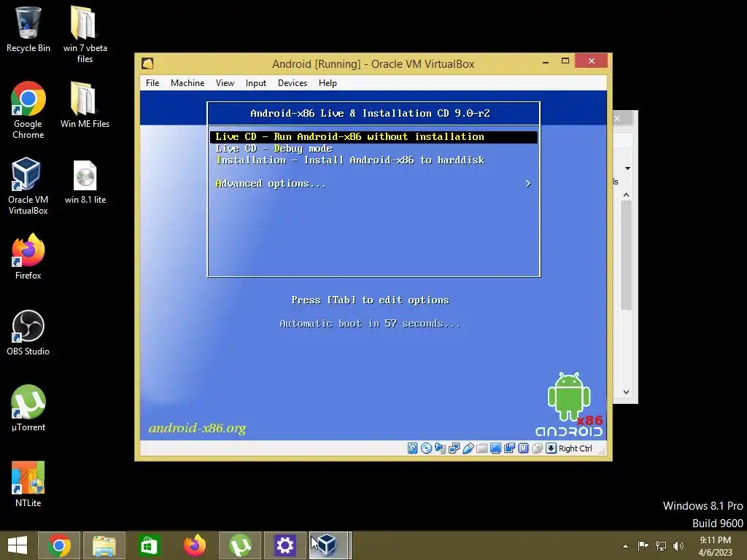The image size is (747, 560).
Task: Open the Devices menu
Action: click(293, 83)
